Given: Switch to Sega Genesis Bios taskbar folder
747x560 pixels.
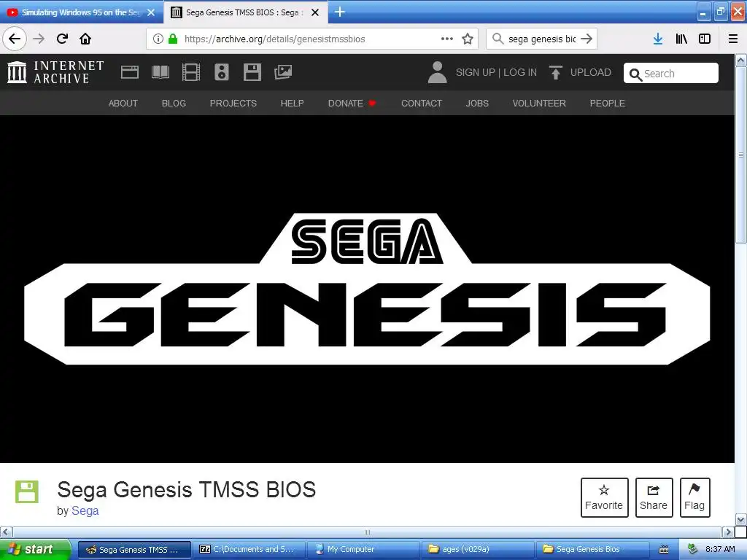Looking at the screenshot, I should point(592,550).
